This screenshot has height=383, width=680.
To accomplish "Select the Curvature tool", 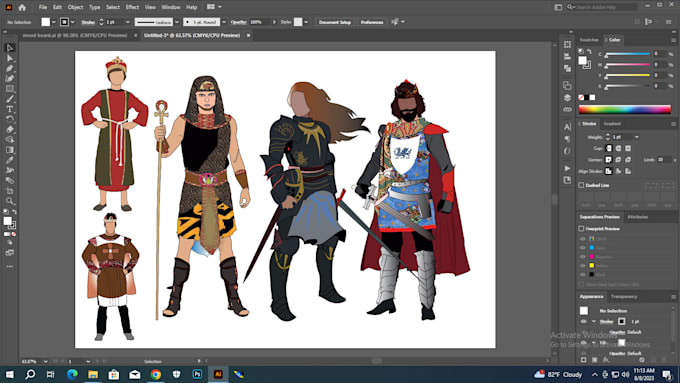I will pos(10,79).
